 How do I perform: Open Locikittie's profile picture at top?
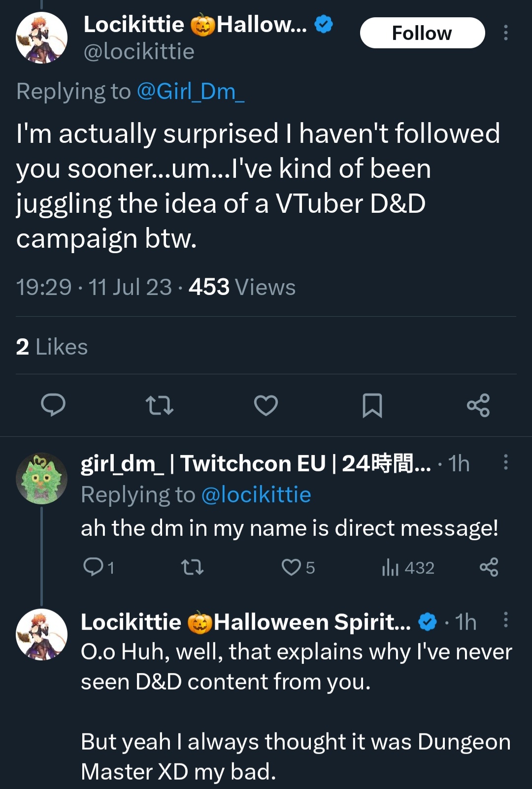42,38
